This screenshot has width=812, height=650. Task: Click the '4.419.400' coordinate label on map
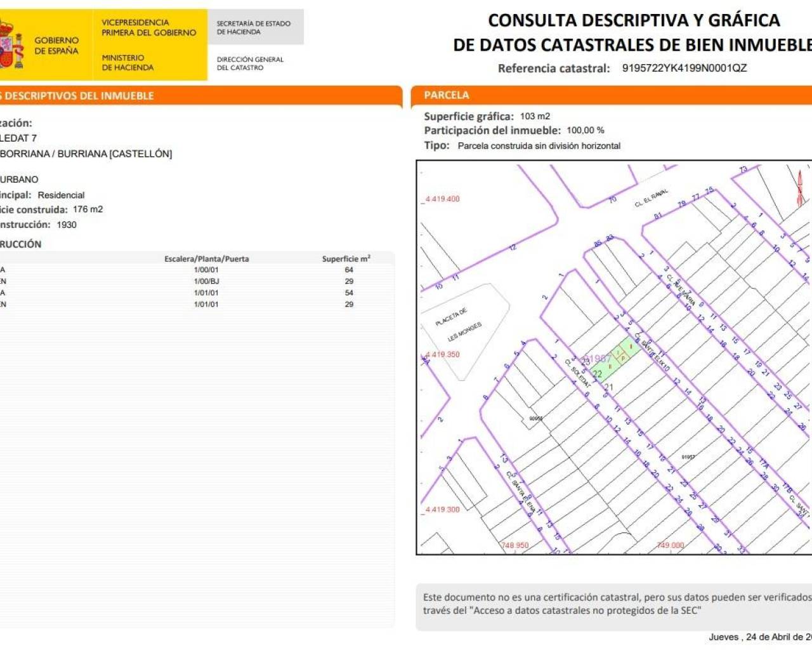tap(442, 199)
